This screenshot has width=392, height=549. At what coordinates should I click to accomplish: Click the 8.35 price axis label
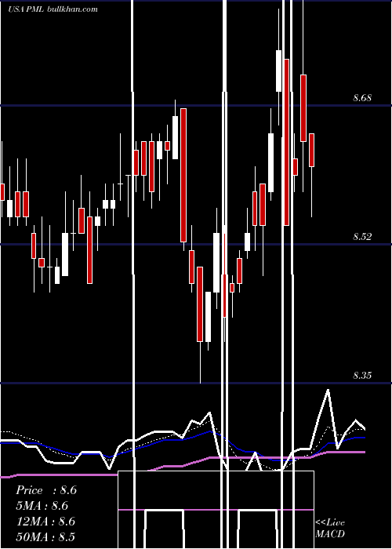pyautogui.click(x=362, y=376)
